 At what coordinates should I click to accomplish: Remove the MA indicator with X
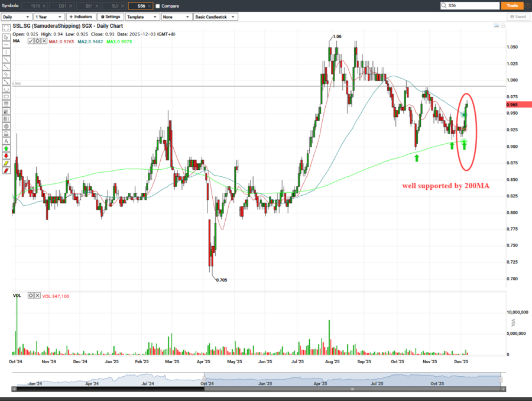(x=44, y=41)
